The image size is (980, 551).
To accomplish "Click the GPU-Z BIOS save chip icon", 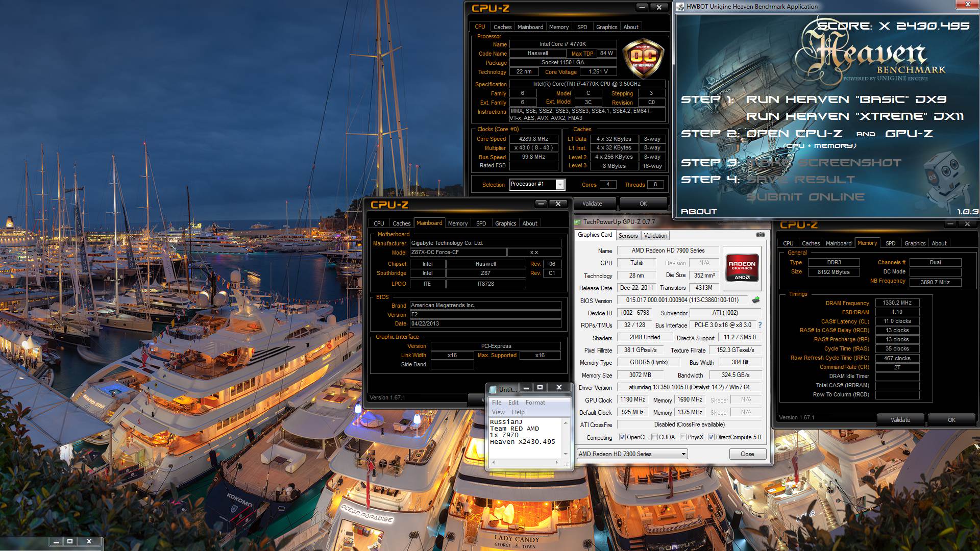I will point(756,300).
